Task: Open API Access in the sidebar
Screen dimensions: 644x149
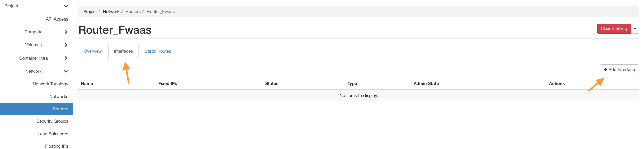Action: [57, 19]
